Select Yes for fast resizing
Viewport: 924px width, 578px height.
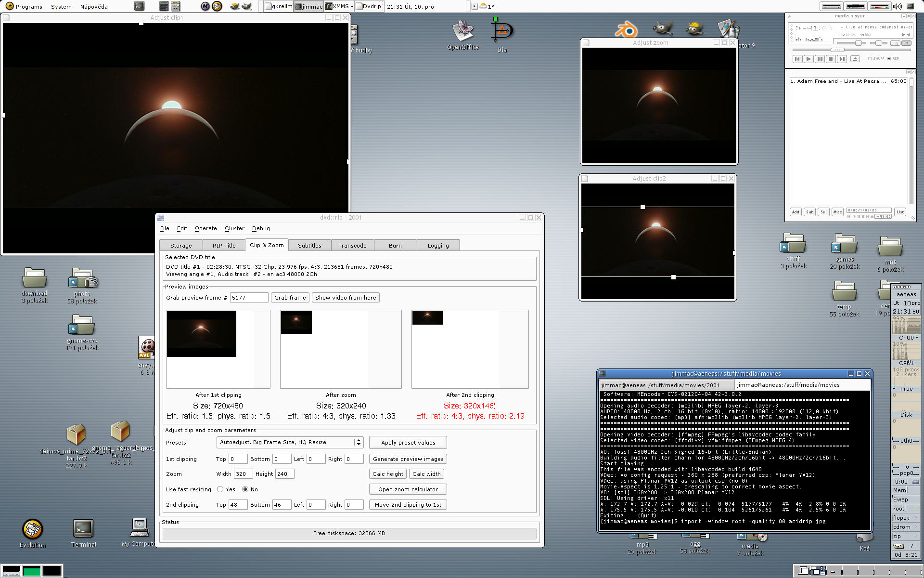coord(220,489)
